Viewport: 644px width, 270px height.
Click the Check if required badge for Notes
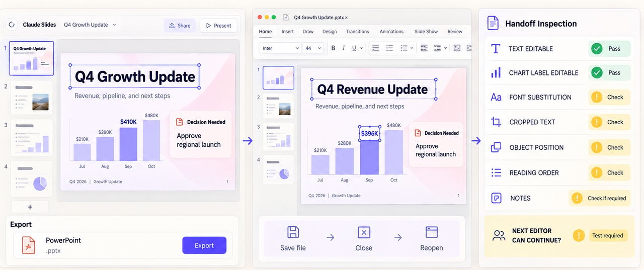(x=600, y=198)
